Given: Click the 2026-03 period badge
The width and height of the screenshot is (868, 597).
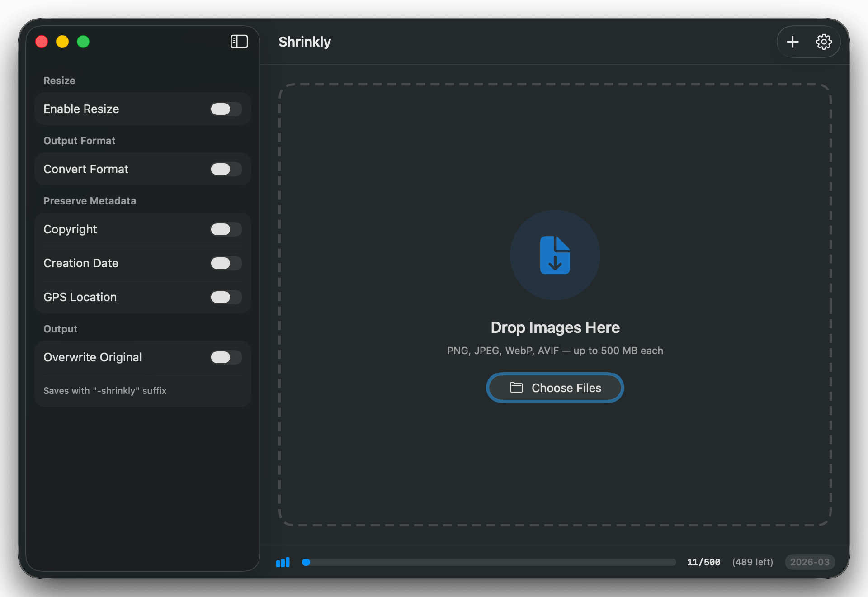Looking at the screenshot, I should coord(810,562).
